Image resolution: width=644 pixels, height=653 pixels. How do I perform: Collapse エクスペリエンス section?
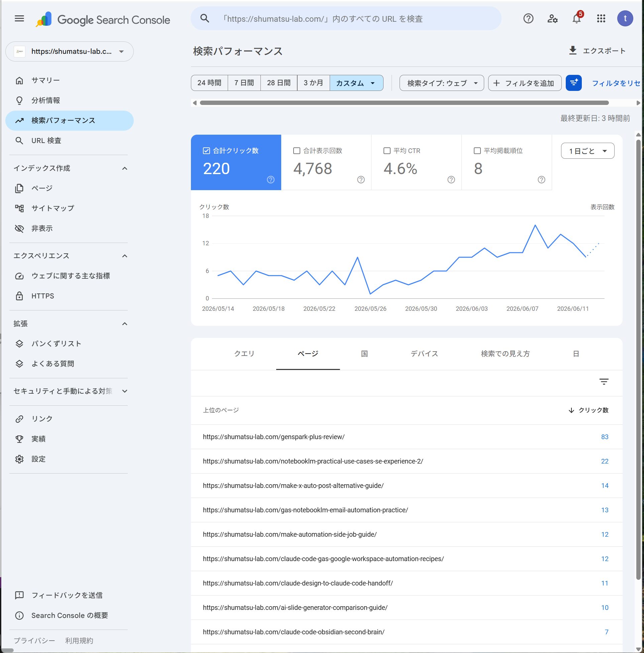tap(124, 256)
